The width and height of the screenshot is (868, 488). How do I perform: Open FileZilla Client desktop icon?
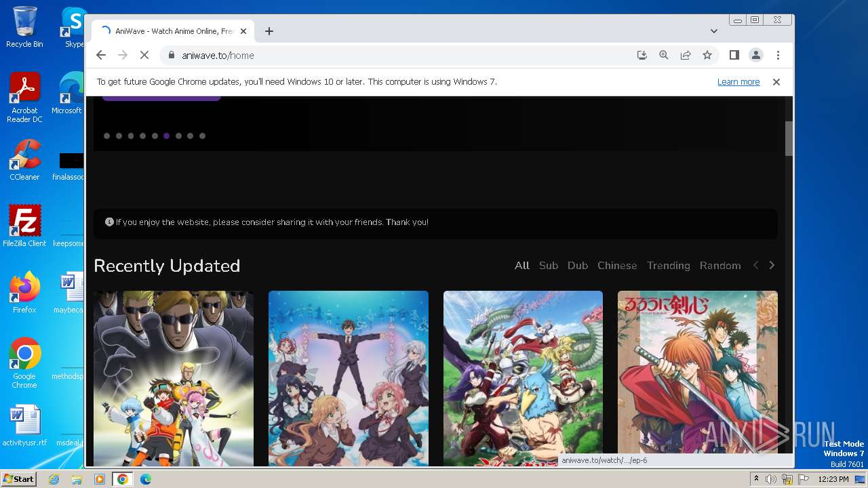[x=24, y=226]
